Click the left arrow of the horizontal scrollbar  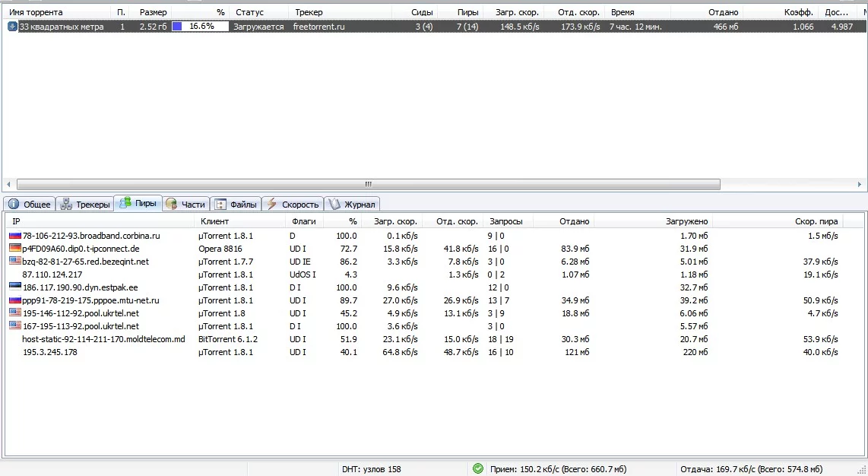click(8, 184)
